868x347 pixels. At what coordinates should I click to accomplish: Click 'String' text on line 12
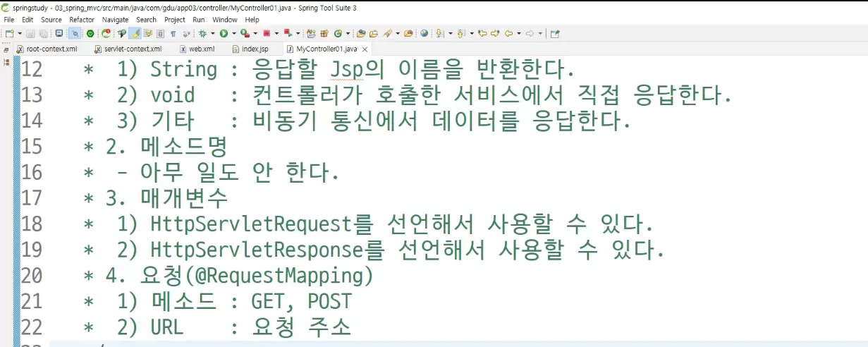point(183,69)
